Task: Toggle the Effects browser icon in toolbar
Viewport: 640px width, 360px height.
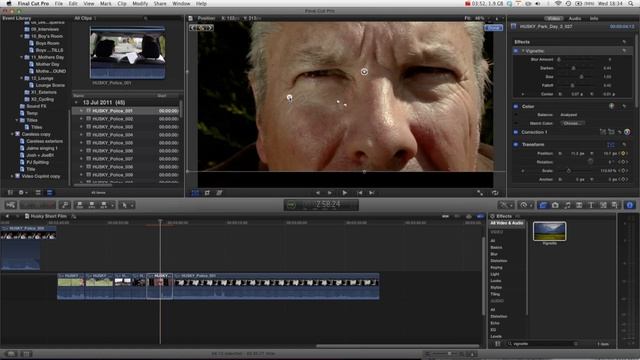Action: pyautogui.click(x=543, y=205)
